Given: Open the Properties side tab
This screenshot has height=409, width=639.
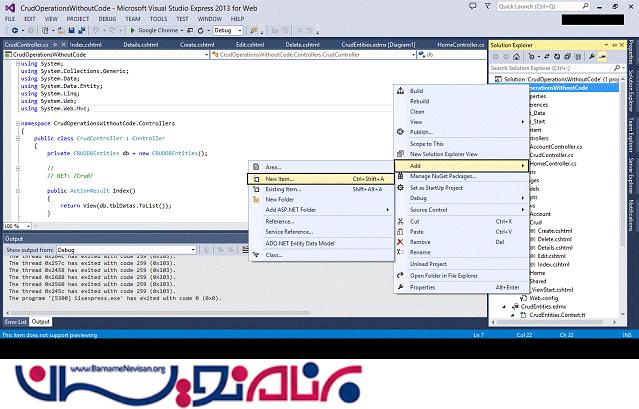Looking at the screenshot, I should coord(631,52).
